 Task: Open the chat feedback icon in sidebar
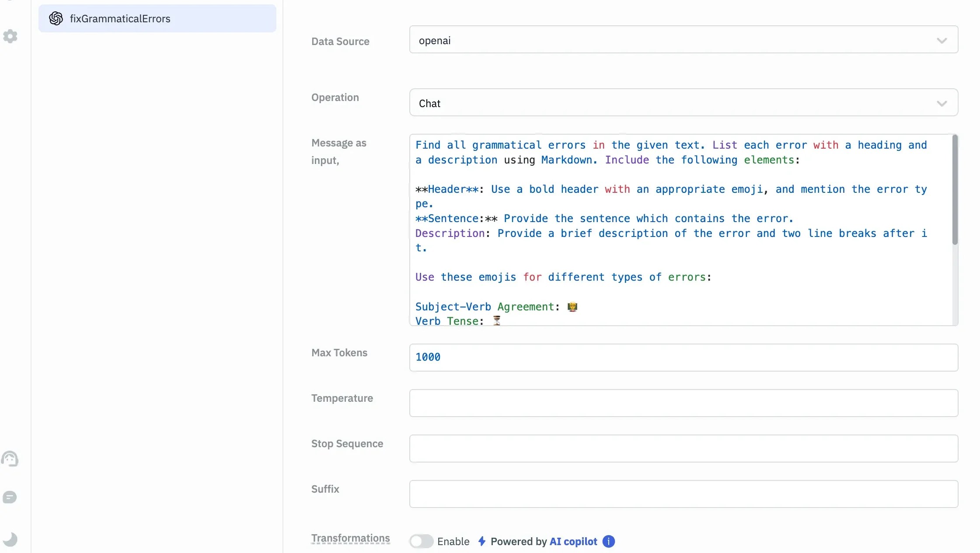tap(10, 497)
